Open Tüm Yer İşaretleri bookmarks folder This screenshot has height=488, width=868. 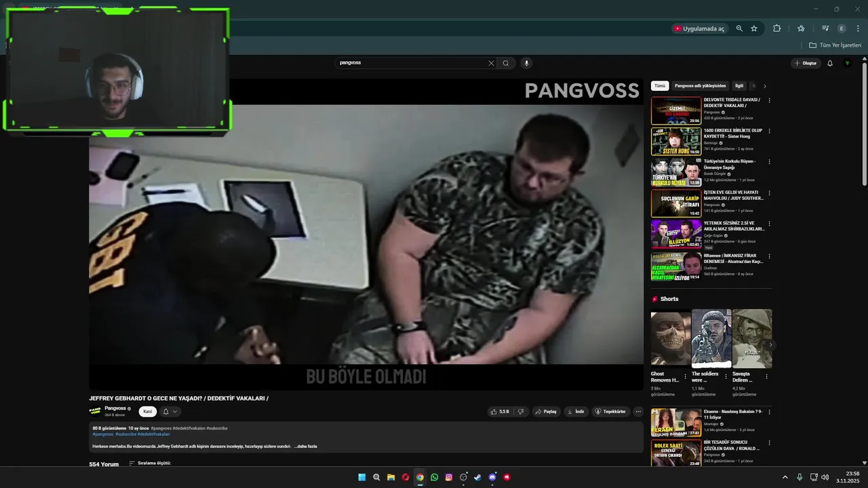click(x=835, y=45)
